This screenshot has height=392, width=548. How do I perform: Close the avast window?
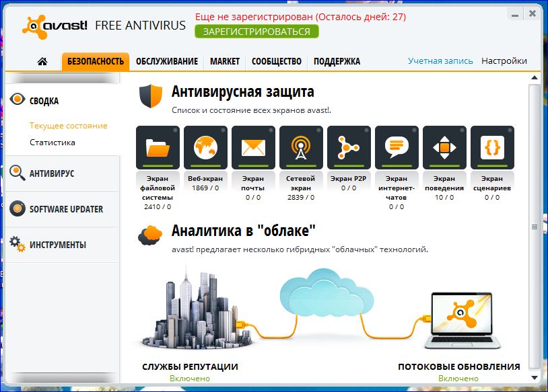click(533, 13)
